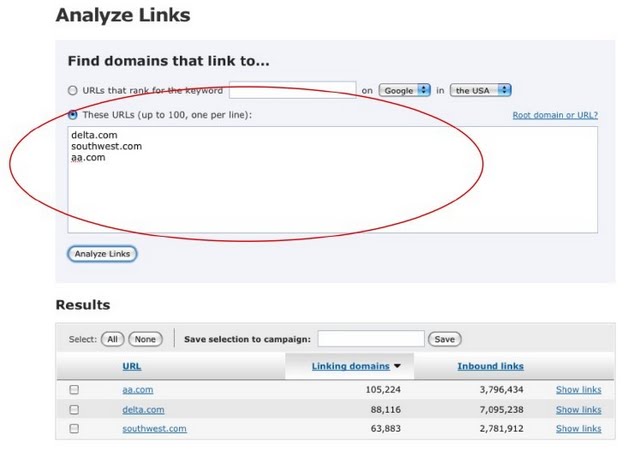The width and height of the screenshot is (640, 459).
Task: Check the aa.com row checkbox
Action: pos(74,390)
